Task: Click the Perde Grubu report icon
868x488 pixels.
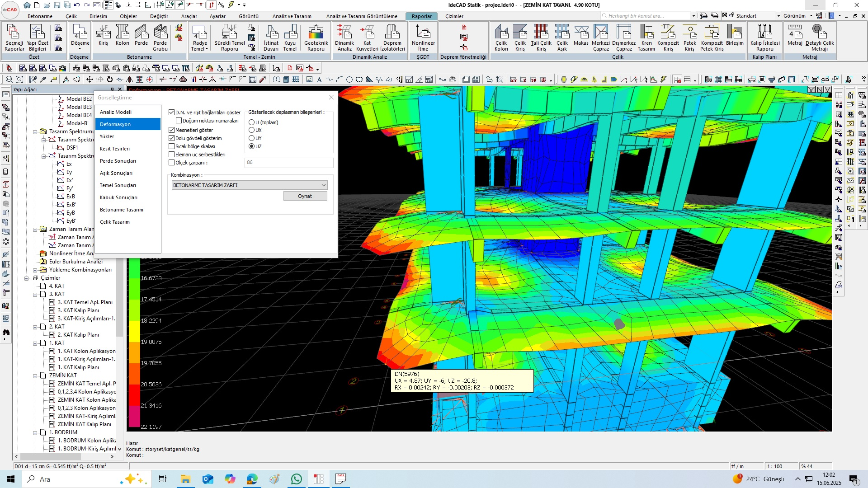Action: click(x=160, y=38)
